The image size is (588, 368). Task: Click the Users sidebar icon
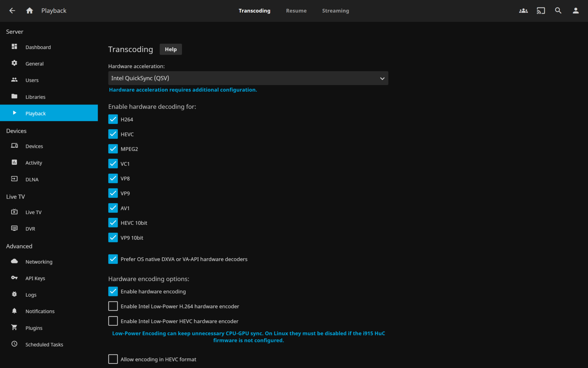[14, 80]
